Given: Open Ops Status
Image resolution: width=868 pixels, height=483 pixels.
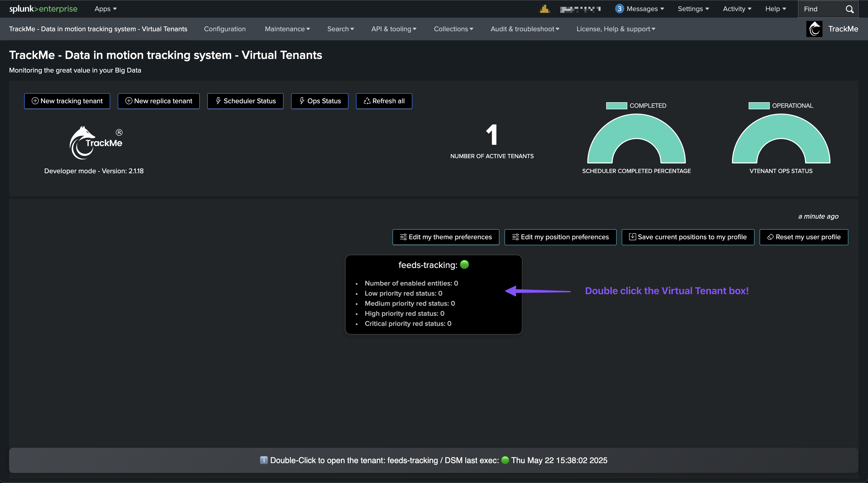Looking at the screenshot, I should point(320,101).
